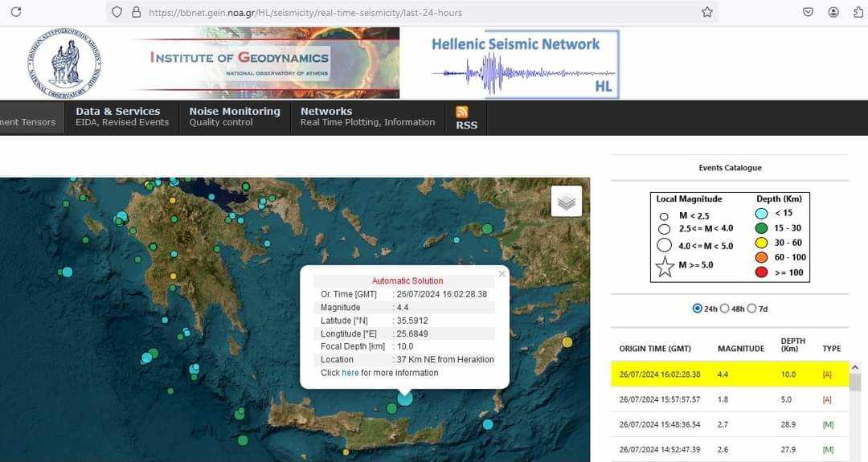Click the 'here' link for more information

[x=350, y=373]
